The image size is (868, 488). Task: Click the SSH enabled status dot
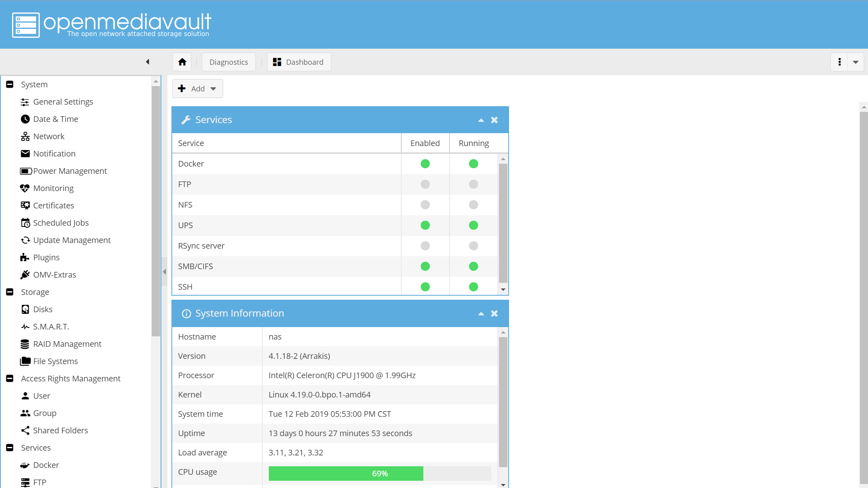(x=425, y=287)
